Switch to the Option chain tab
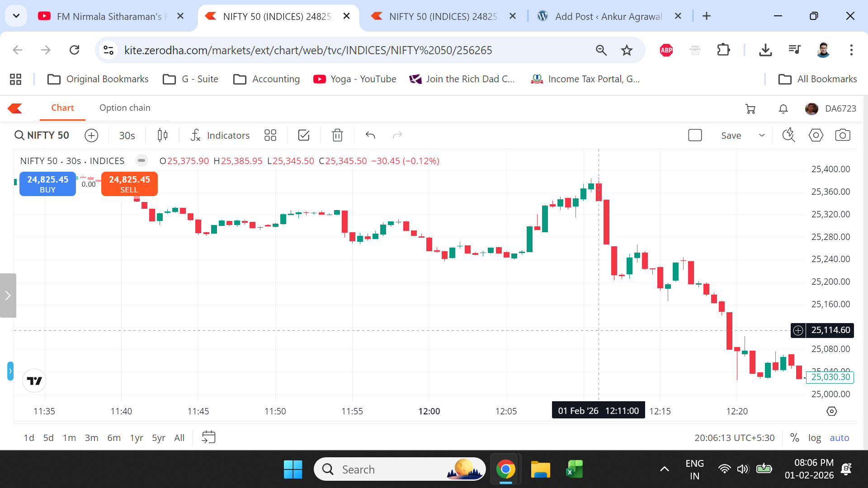Screen dimensions: 868x488 click(x=125, y=108)
